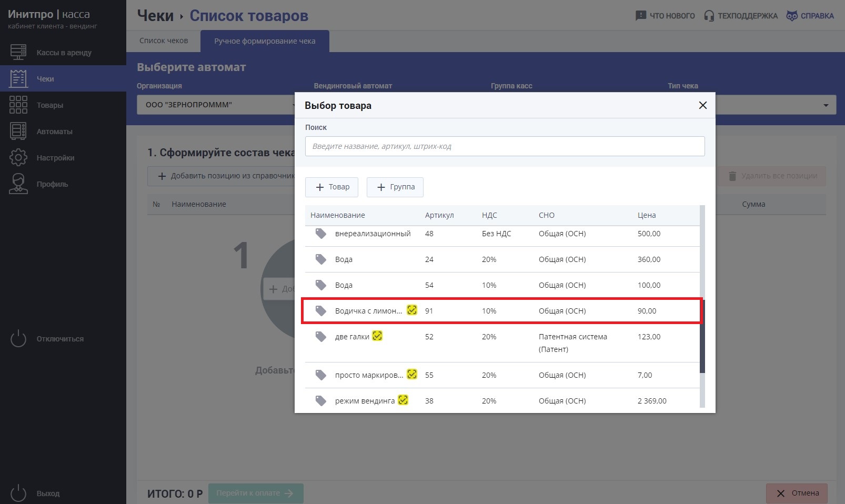Select the внереализационный product name
The width and height of the screenshot is (845, 504).
click(x=373, y=234)
